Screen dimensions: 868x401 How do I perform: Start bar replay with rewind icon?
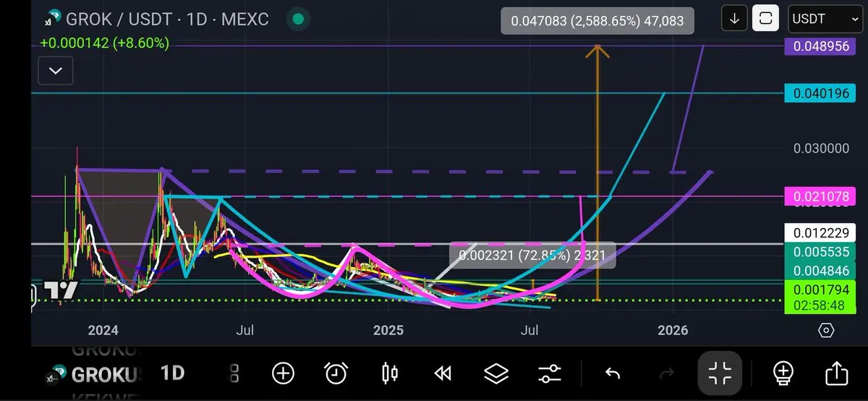[442, 373]
